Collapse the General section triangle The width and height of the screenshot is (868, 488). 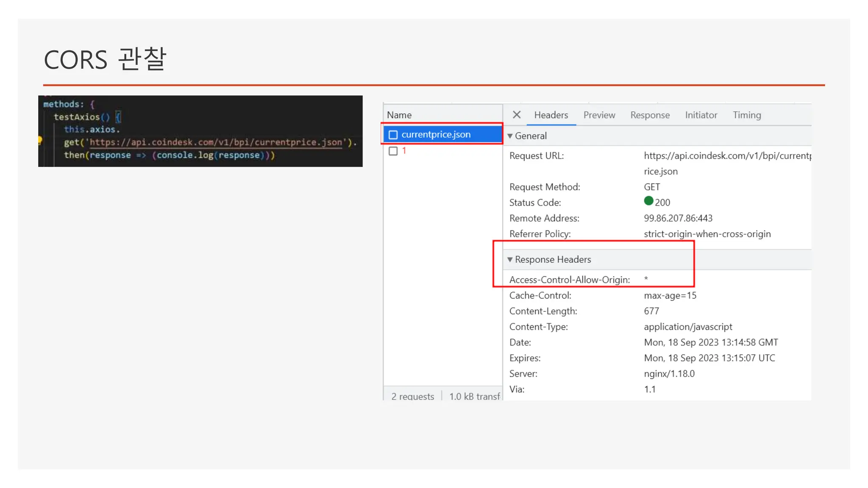(x=510, y=136)
